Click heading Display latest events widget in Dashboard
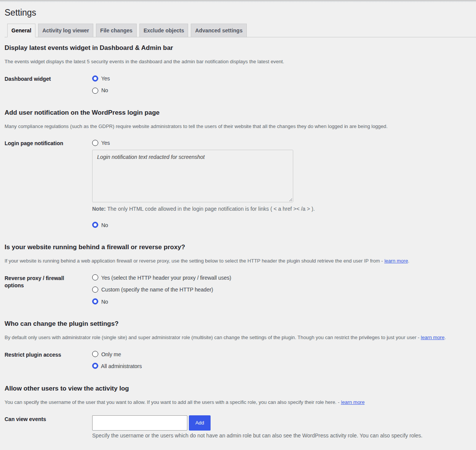Viewport: 476px width, 450px height. [x=89, y=48]
